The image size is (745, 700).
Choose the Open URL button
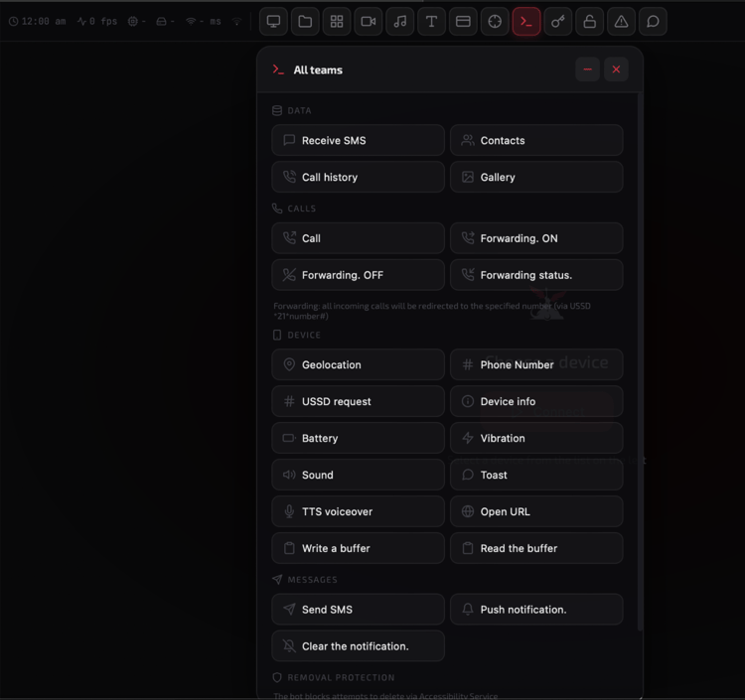pyautogui.click(x=536, y=511)
